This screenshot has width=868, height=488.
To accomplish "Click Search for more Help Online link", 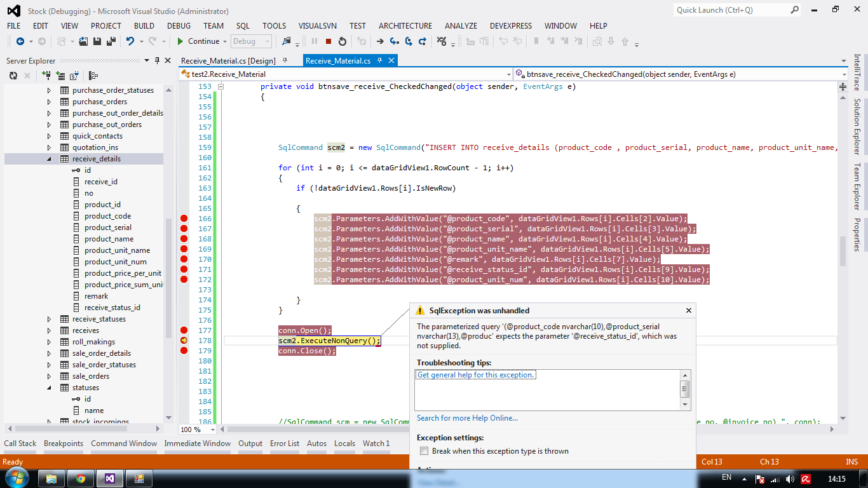I will click(467, 418).
